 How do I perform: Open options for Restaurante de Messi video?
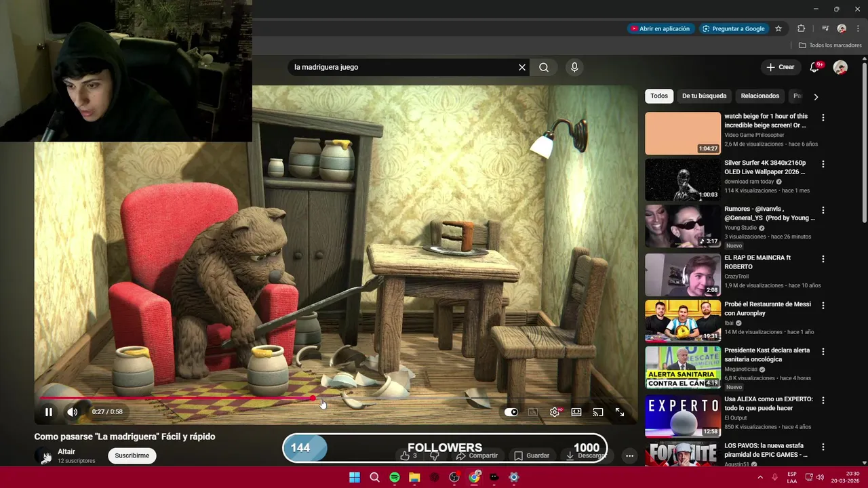[x=823, y=305]
